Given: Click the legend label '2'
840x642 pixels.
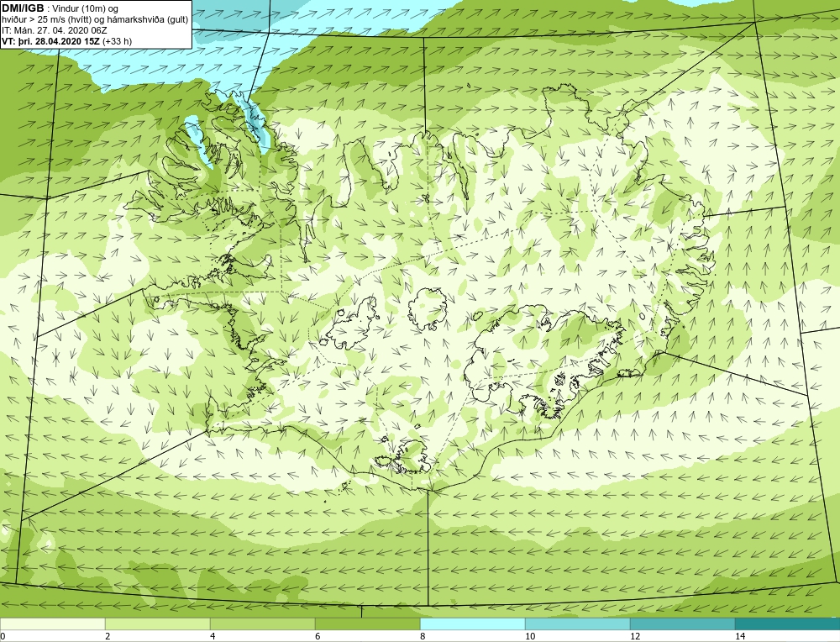Looking at the screenshot, I should click(108, 636).
